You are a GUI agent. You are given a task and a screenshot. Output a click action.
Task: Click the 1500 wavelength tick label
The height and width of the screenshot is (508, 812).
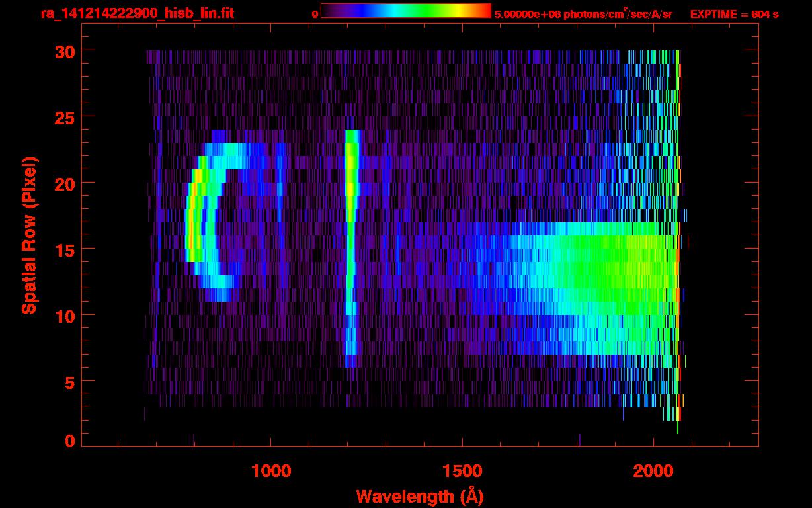pos(462,471)
